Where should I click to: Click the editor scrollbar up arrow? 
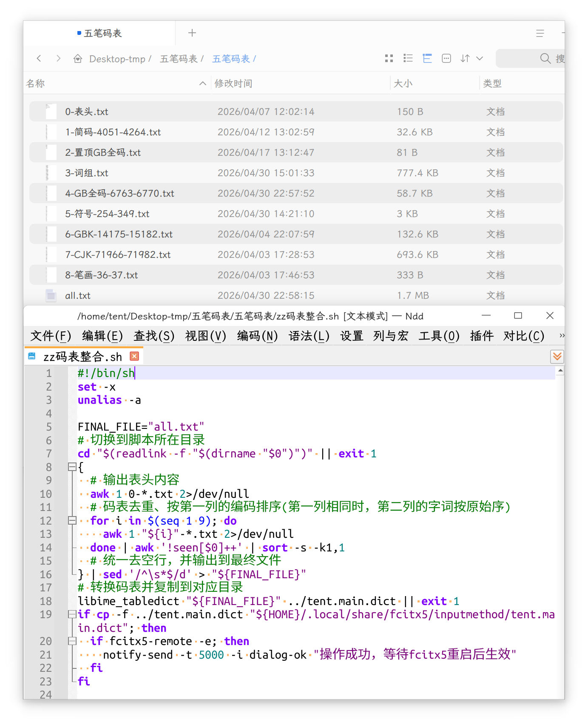pyautogui.click(x=560, y=371)
